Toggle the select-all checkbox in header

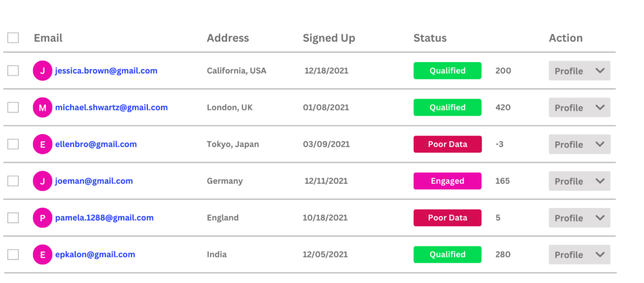click(x=13, y=38)
